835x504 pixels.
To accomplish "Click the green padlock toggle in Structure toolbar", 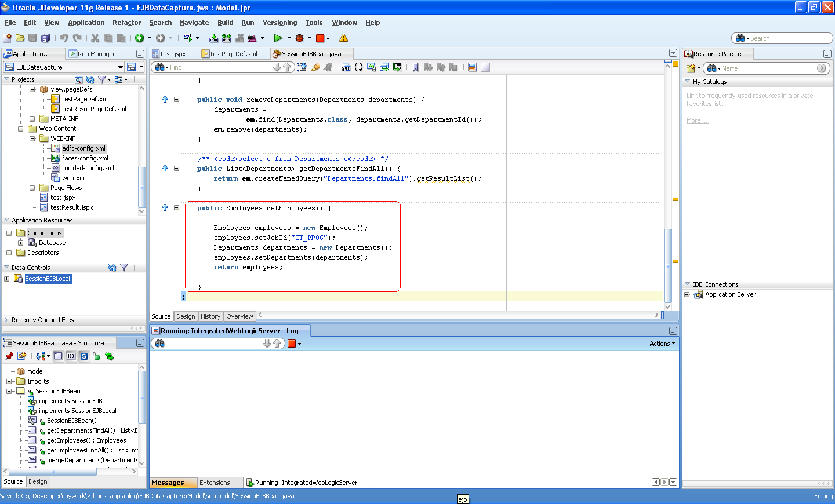I will pos(96,356).
